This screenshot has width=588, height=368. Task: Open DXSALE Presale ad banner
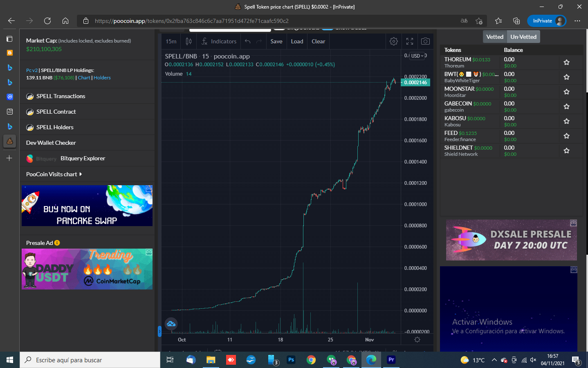coord(512,240)
